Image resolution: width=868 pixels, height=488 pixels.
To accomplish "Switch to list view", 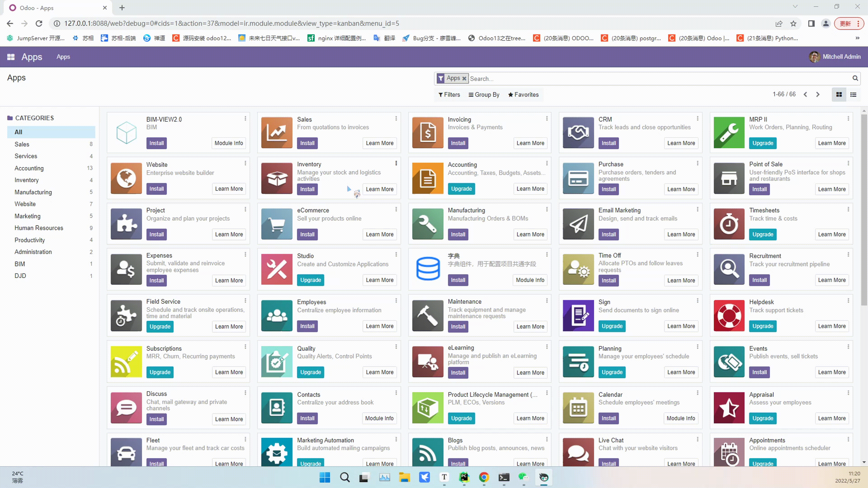I will [853, 95].
